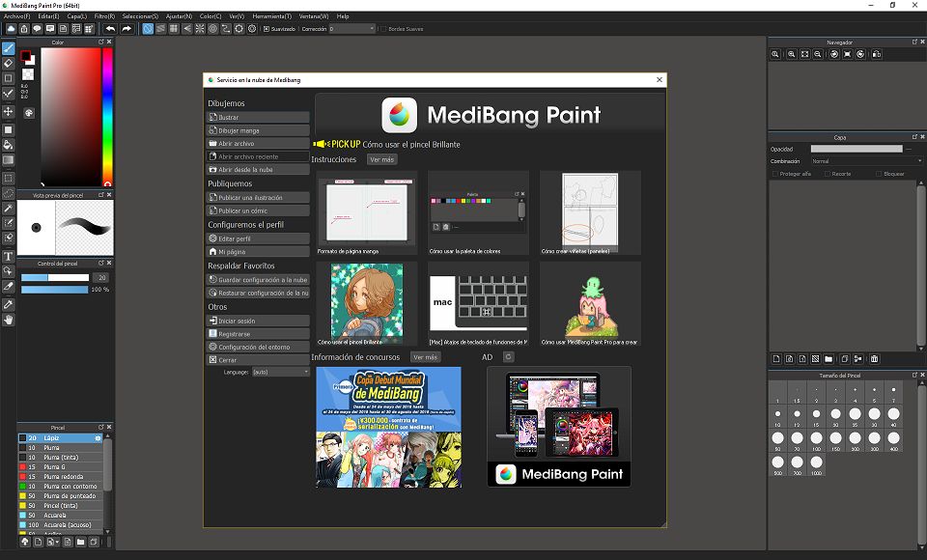Open the Filtro menu
The width and height of the screenshot is (927, 560).
pos(104,16)
